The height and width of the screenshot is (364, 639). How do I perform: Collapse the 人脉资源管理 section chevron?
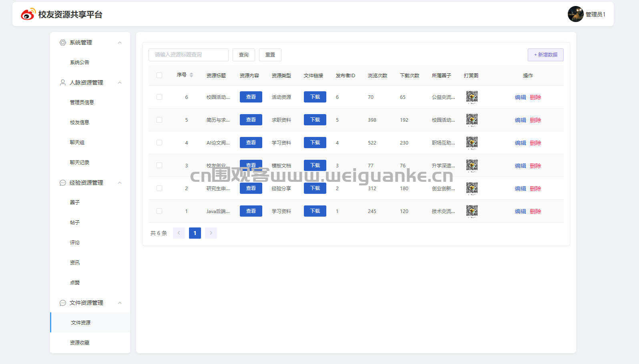[120, 82]
